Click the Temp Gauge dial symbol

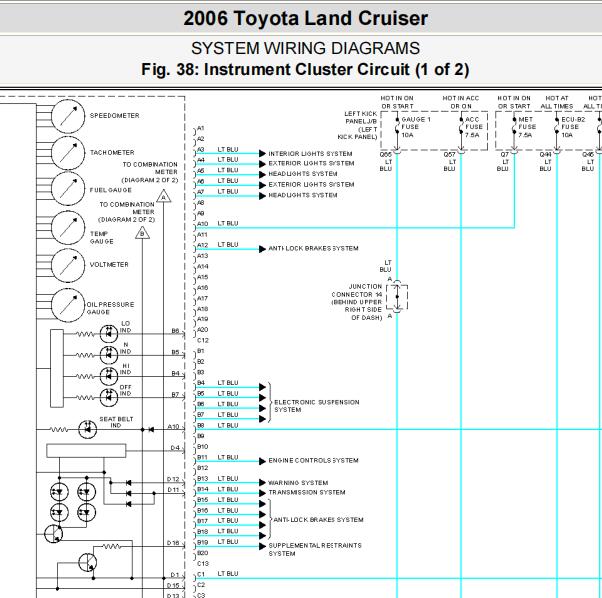pyautogui.click(x=68, y=228)
